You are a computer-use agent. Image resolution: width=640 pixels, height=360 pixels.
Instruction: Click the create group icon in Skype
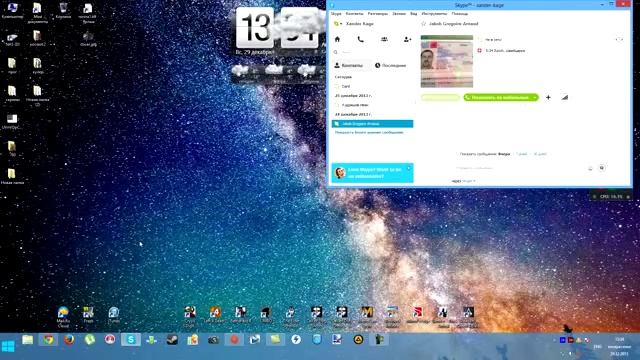384,39
